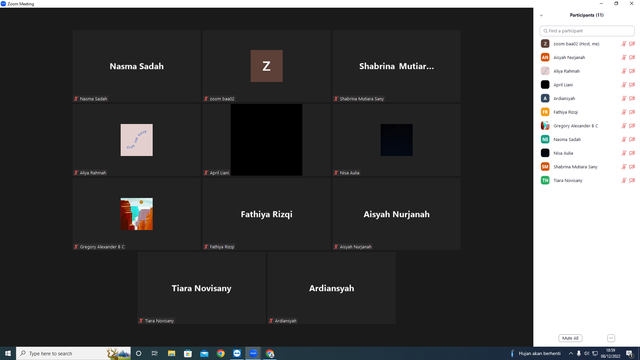This screenshot has width=640, height=360.
Task: Click Ardiansyah's muted microphone icon in list
Action: (624, 98)
